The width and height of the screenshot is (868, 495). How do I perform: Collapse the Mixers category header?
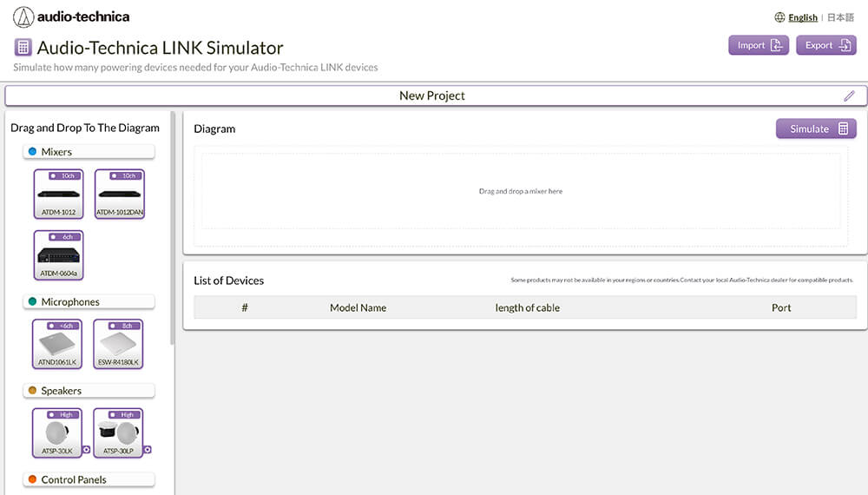pos(89,152)
